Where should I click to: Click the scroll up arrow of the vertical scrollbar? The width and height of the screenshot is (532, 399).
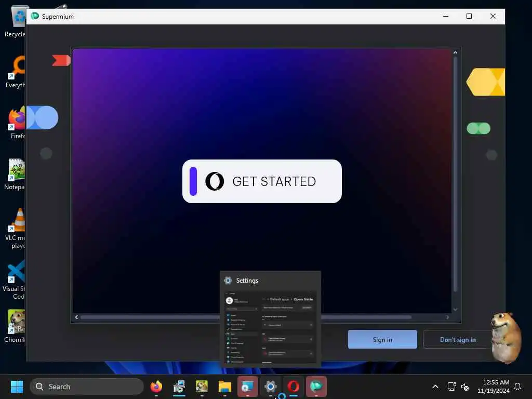[x=455, y=52]
